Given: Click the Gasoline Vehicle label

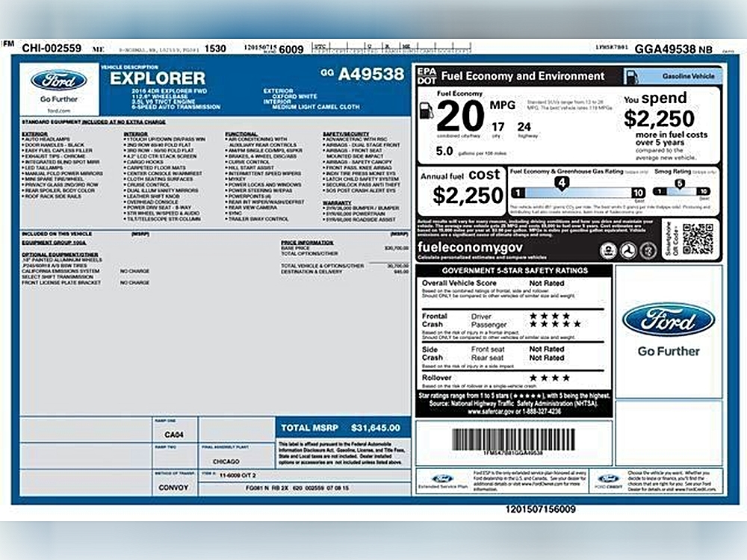Looking at the screenshot, I should pos(688,76).
